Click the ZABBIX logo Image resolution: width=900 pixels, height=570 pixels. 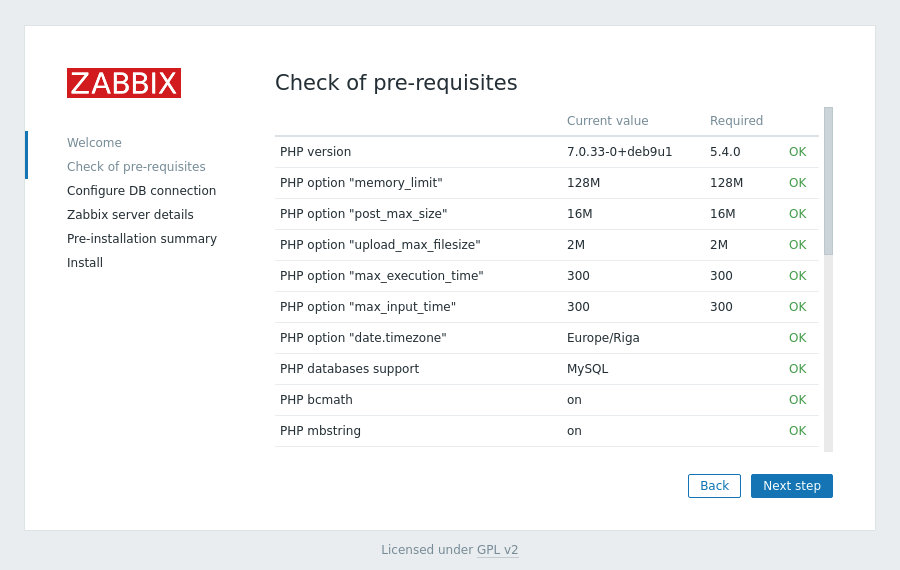[124, 83]
